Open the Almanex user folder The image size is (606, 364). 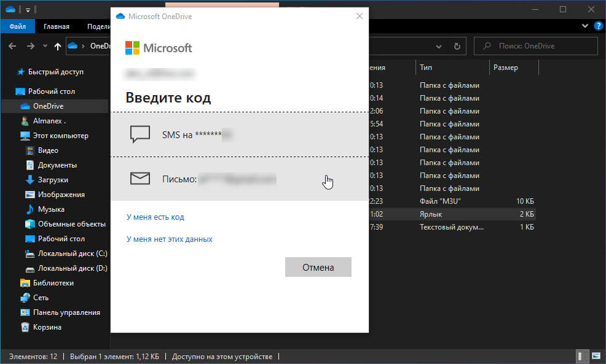[x=49, y=121]
